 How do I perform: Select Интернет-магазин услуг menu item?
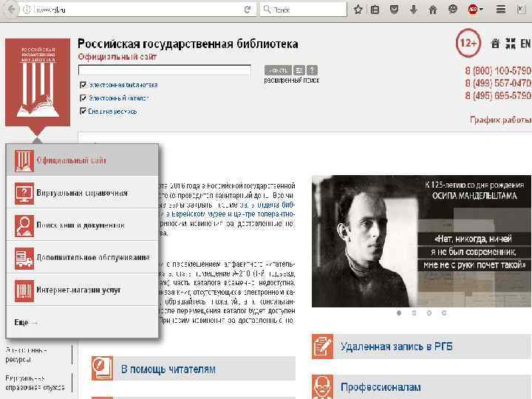[82, 290]
